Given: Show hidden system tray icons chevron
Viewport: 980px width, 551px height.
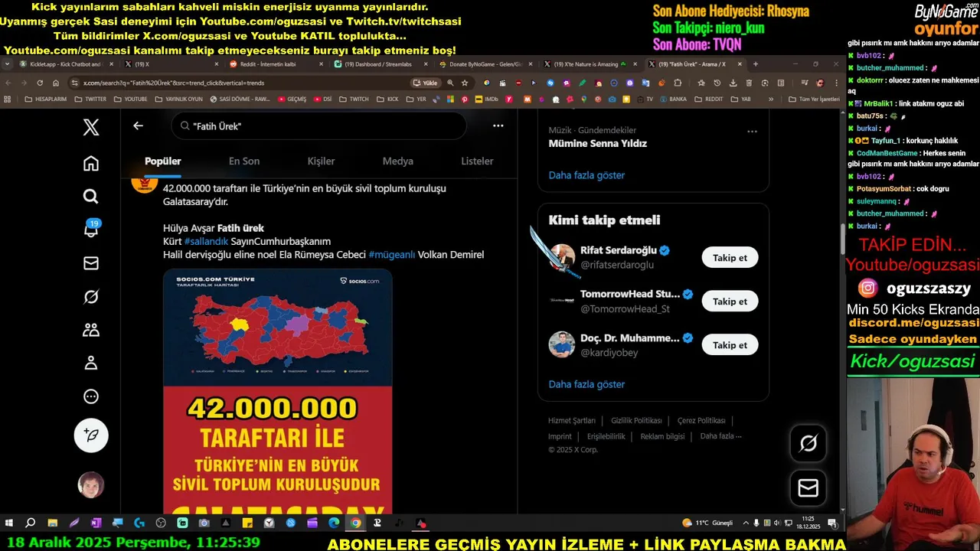Looking at the screenshot, I should [746, 523].
